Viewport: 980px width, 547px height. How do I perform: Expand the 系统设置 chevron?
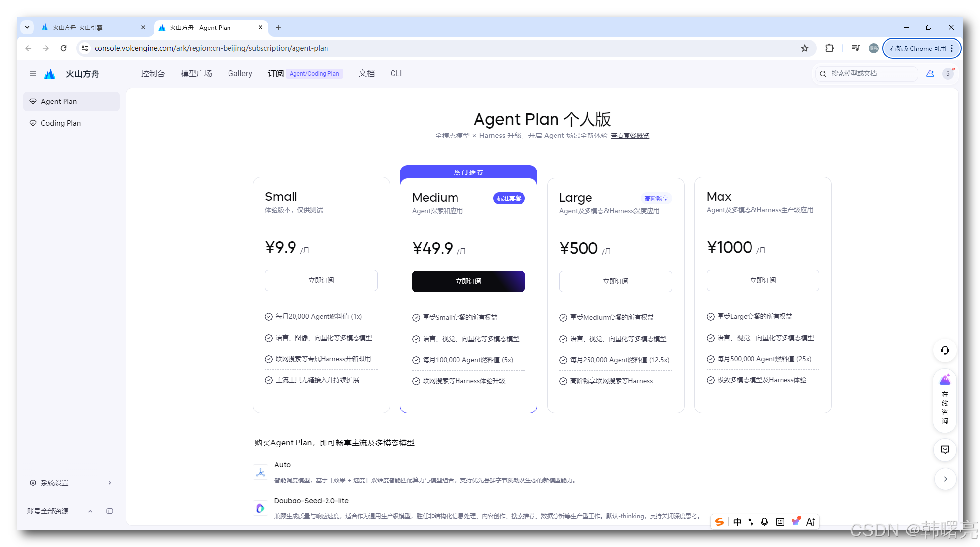pyautogui.click(x=110, y=483)
